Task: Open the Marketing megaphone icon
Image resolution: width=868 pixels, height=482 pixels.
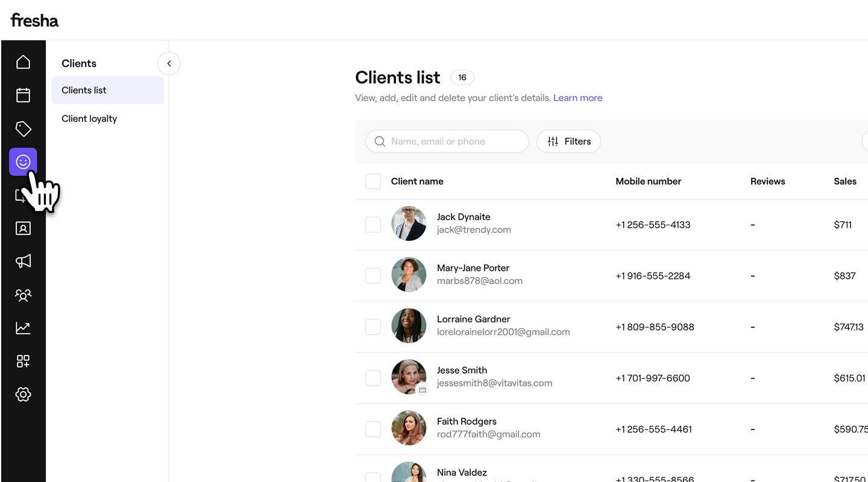Action: pyautogui.click(x=23, y=261)
